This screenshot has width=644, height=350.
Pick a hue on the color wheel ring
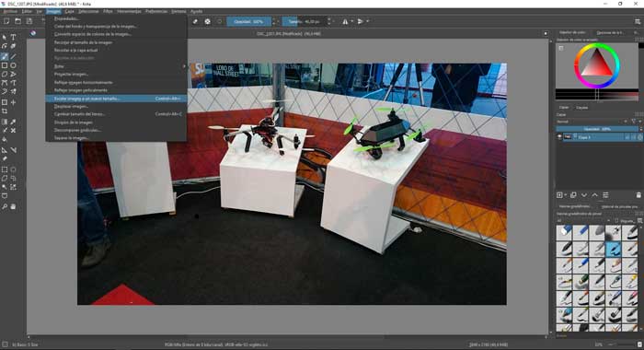(597, 46)
